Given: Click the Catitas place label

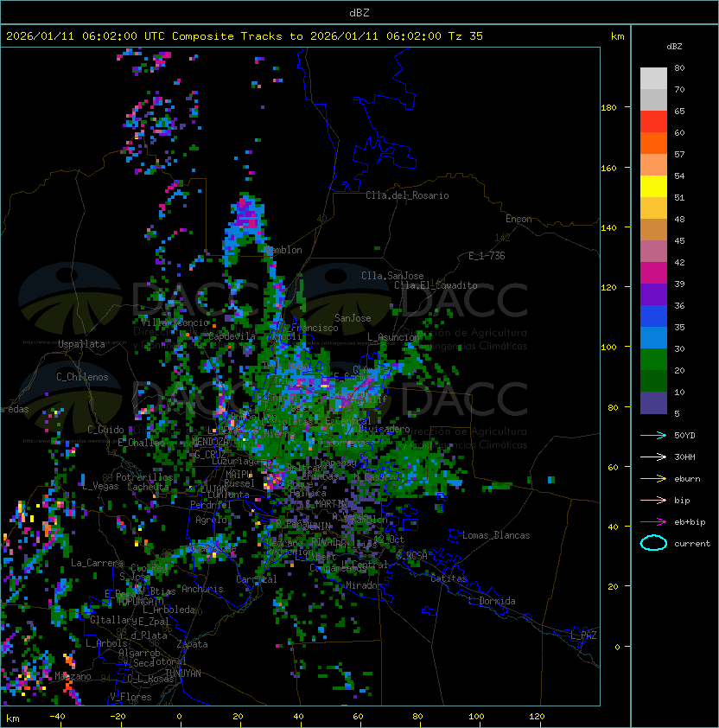Looking at the screenshot, I should 449,578.
